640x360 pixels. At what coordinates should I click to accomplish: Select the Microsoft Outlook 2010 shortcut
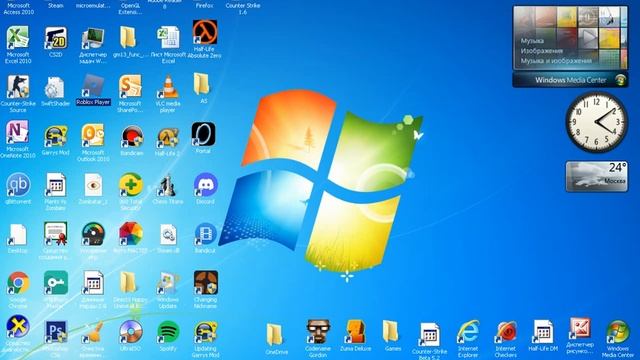(x=93, y=136)
